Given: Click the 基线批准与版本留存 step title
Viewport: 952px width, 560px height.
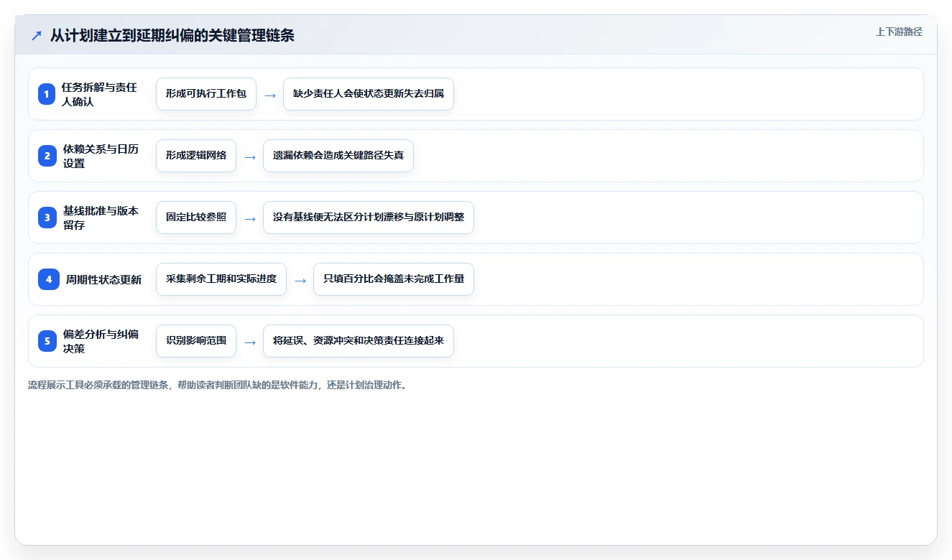Looking at the screenshot, I should 101,218.
